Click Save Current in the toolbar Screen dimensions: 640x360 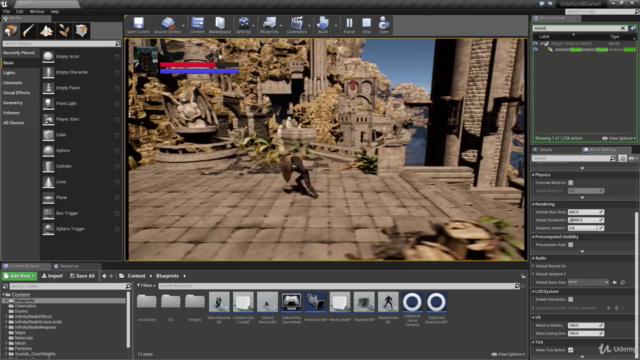click(x=138, y=25)
